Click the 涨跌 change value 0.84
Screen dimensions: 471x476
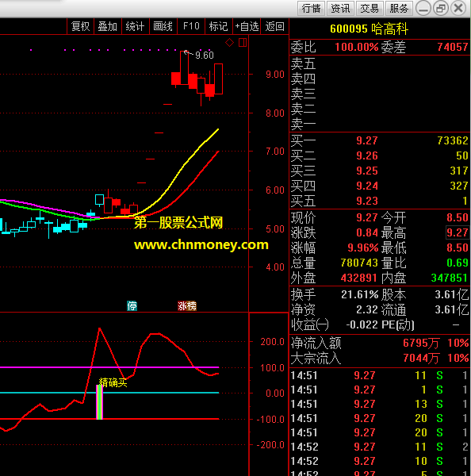click(x=367, y=232)
